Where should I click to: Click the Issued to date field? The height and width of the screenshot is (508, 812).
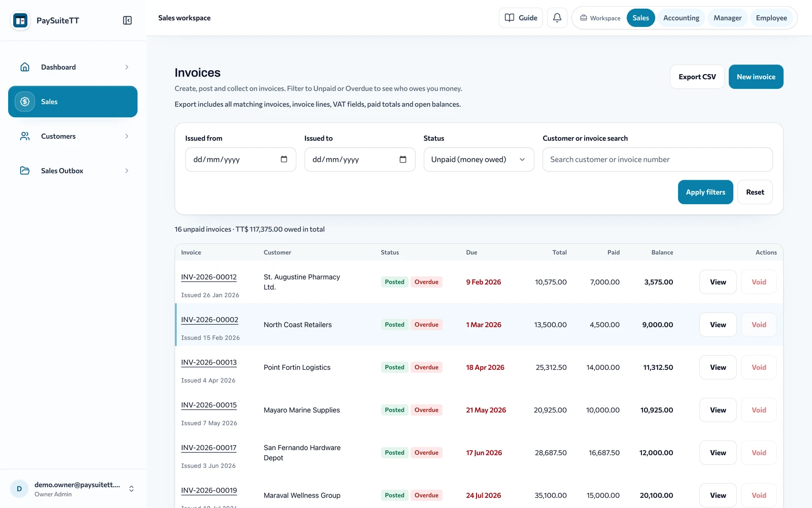click(x=360, y=160)
